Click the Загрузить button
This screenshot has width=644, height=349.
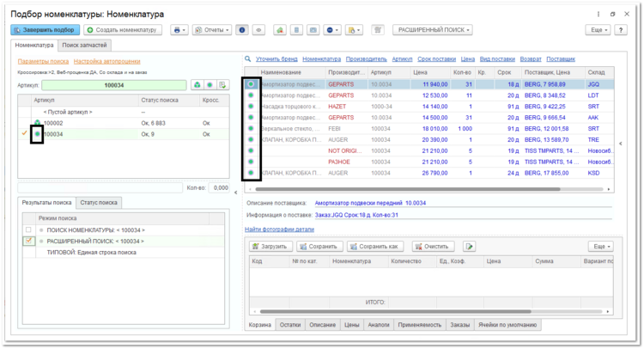click(270, 246)
